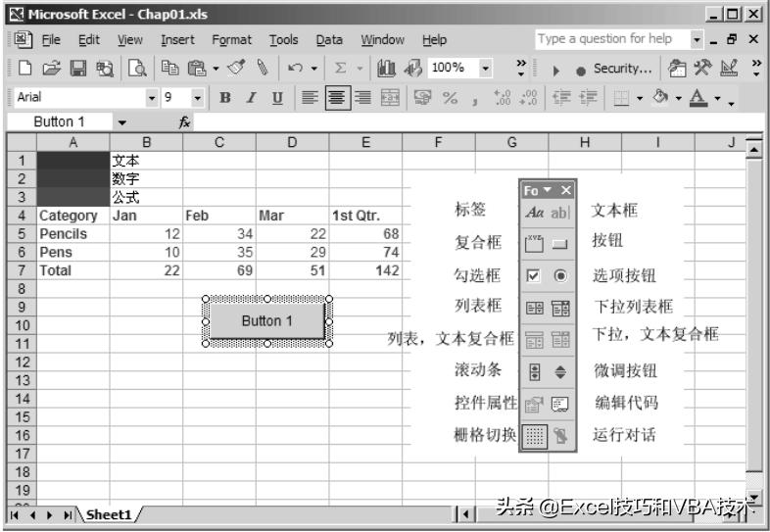Open Print Preview icon
This screenshot has width=770, height=532.
point(137,68)
